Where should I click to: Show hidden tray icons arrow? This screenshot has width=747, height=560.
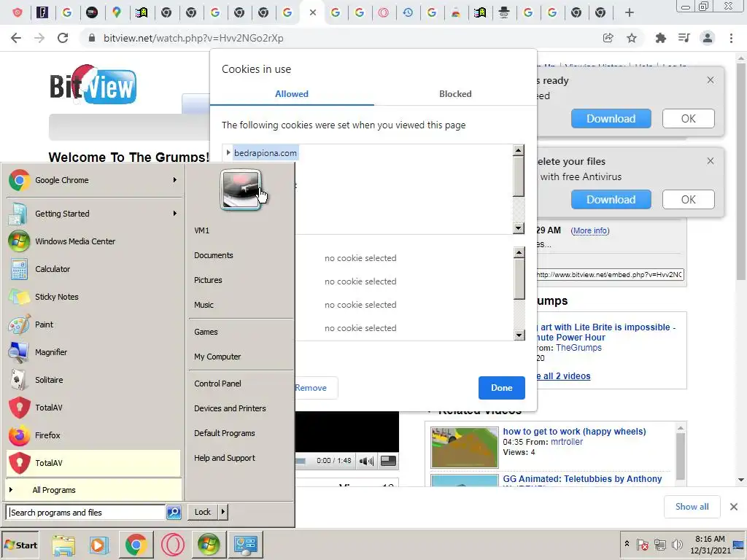coord(627,544)
